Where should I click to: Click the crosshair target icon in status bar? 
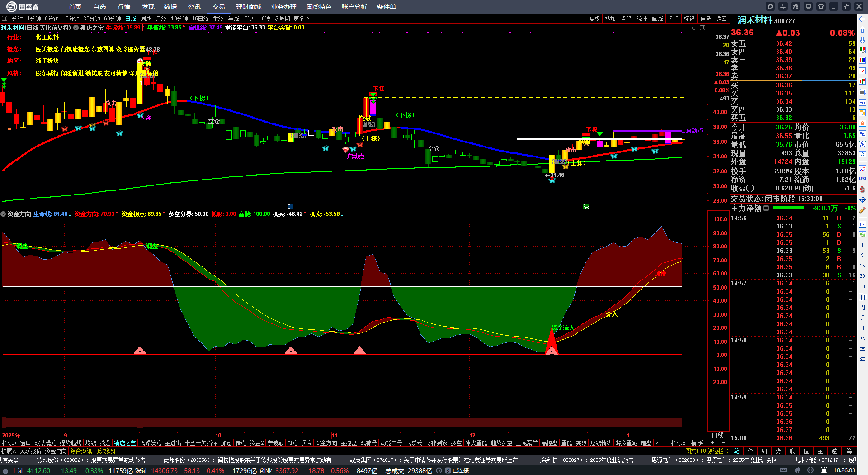point(811,470)
